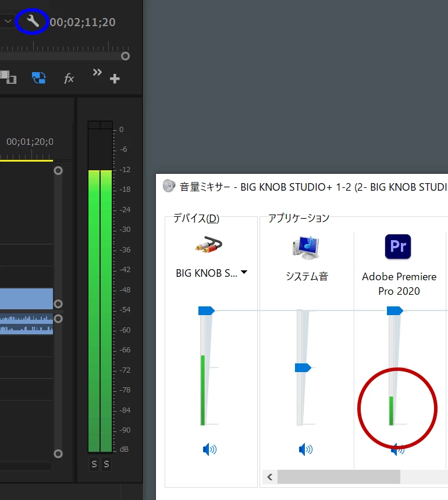Select the blue video clip in the timeline
448x500 pixels.
27,298
